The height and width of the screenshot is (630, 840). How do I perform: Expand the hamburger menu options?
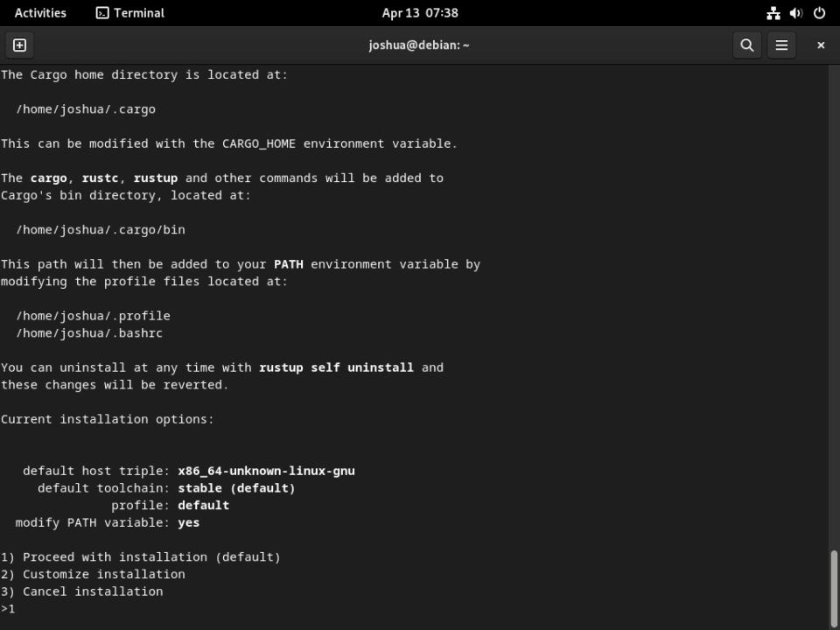tap(781, 45)
